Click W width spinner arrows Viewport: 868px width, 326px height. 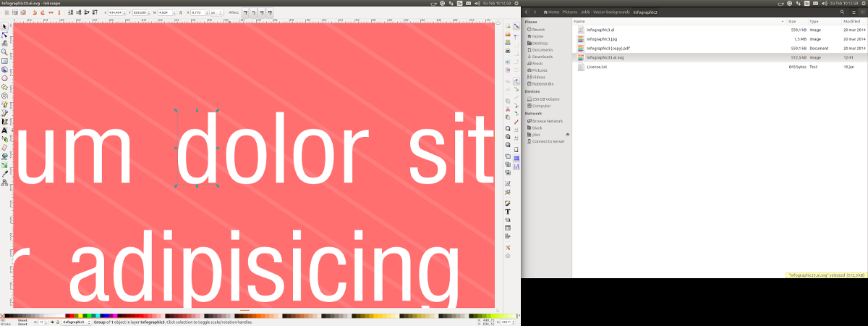174,12
